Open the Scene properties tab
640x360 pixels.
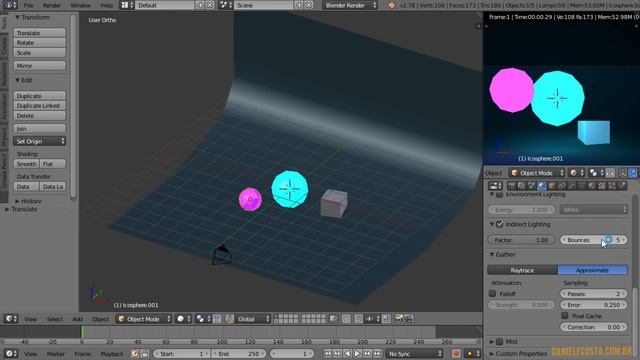click(x=531, y=186)
